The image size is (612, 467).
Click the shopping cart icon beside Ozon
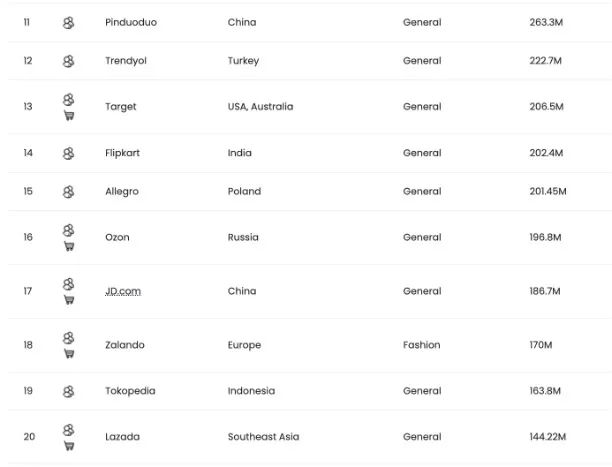click(69, 246)
